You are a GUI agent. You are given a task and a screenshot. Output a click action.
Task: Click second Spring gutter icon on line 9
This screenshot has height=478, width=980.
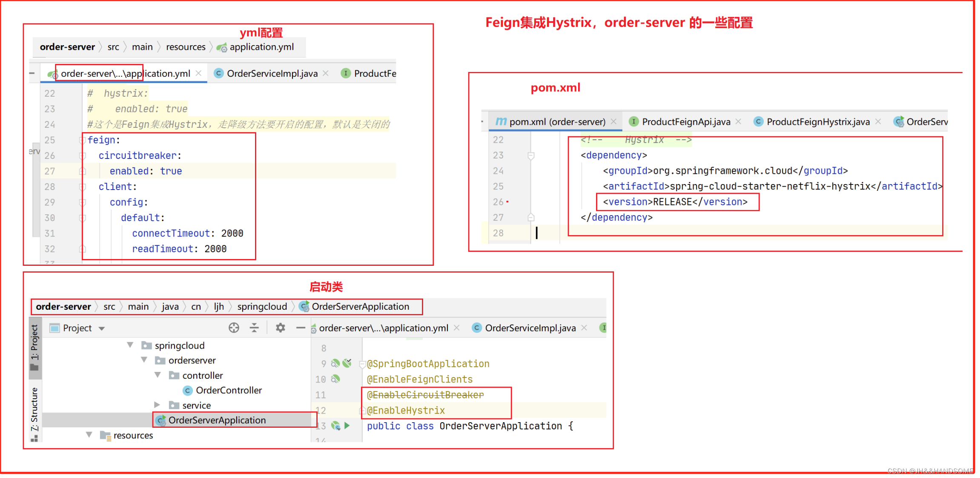347,363
